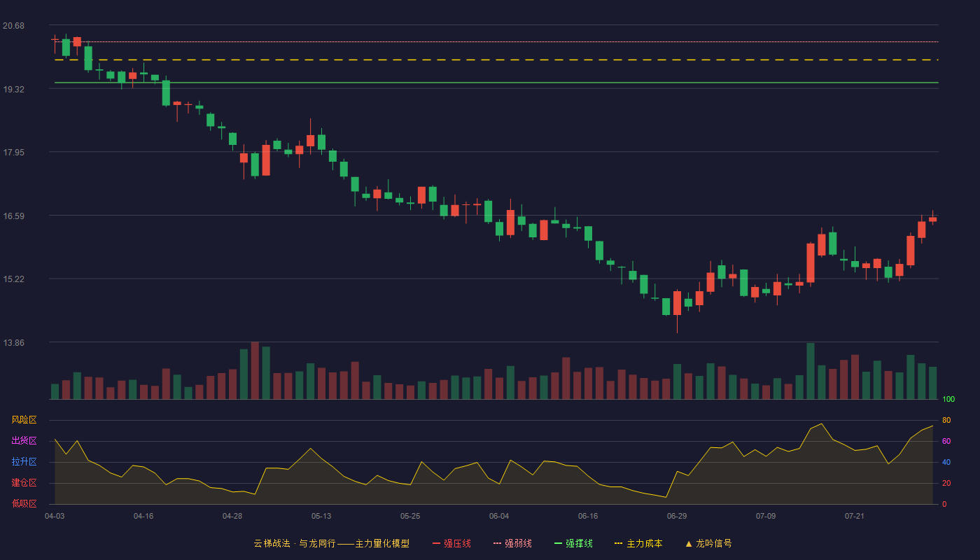The width and height of the screenshot is (980, 560).
Task: Toggle the 强压线 legend entry
Action: [x=451, y=543]
